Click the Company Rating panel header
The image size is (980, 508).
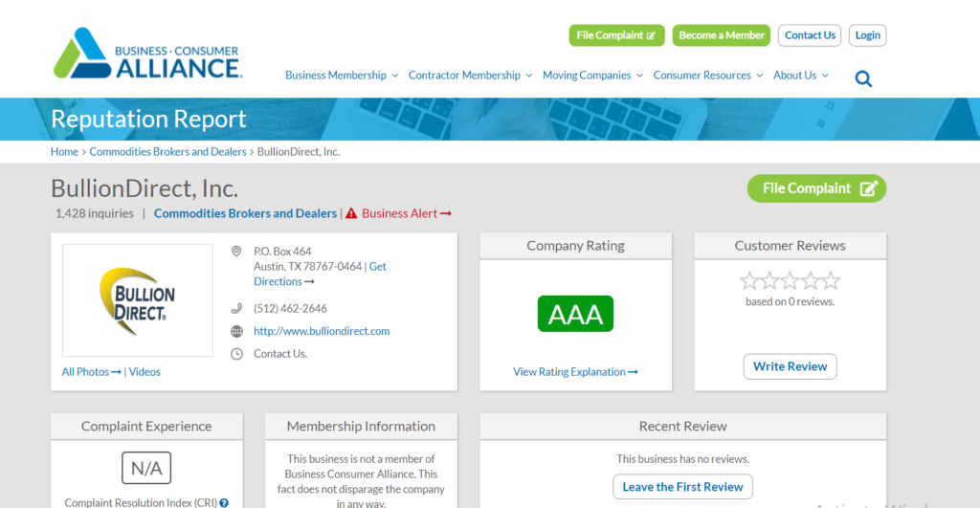575,246
